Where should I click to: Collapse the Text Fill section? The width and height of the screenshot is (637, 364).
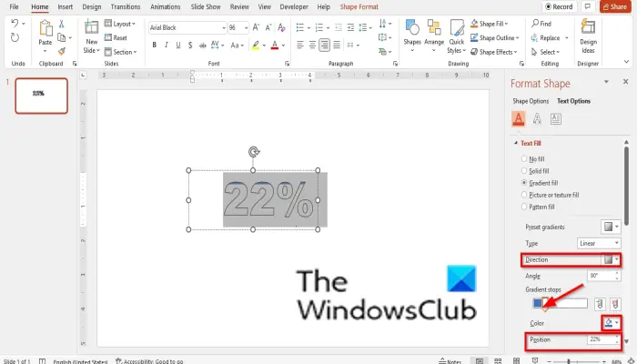coord(516,143)
